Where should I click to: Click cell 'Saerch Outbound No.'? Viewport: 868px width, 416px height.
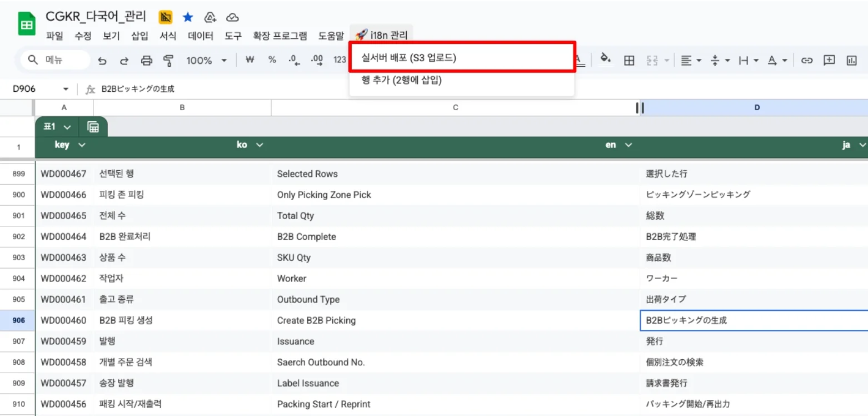click(x=456, y=362)
